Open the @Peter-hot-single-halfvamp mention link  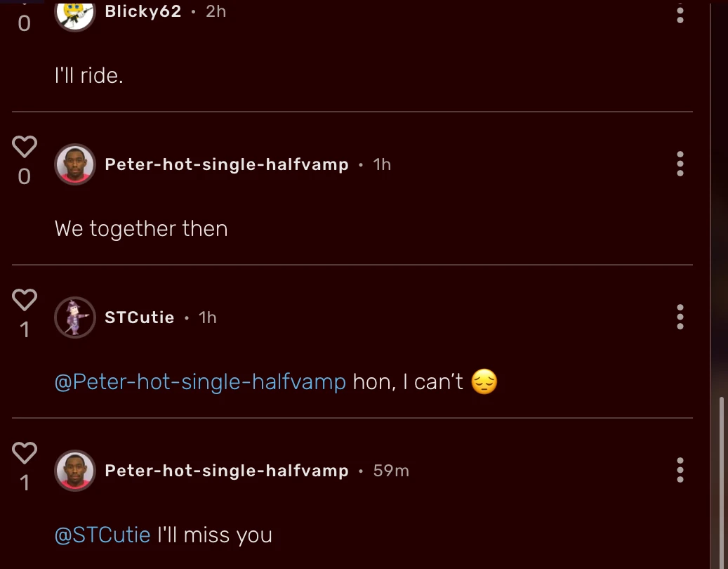[x=199, y=381]
